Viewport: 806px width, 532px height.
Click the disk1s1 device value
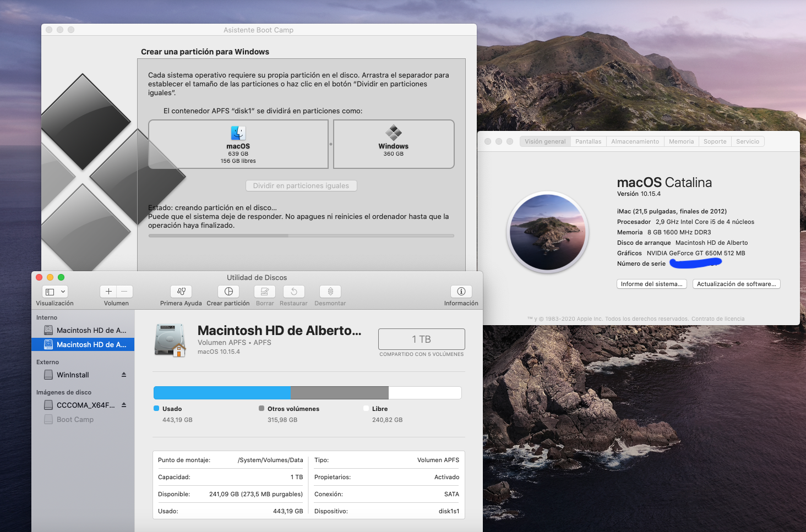pyautogui.click(x=449, y=511)
